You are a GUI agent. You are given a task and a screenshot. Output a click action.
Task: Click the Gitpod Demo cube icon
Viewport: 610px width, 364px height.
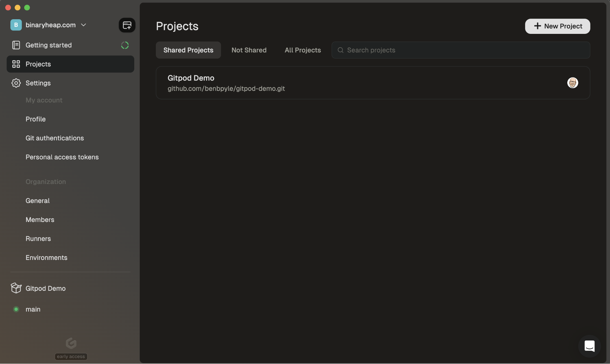click(x=16, y=288)
